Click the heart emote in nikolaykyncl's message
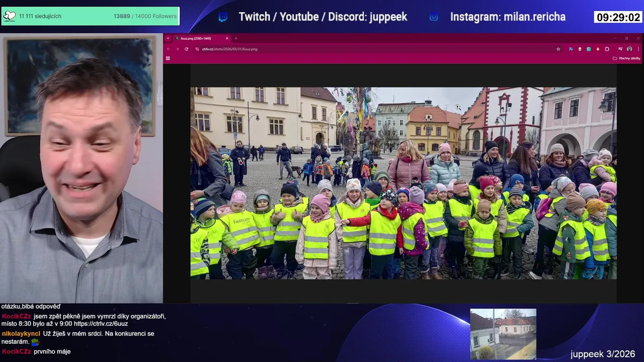This screenshot has height=362, width=644. pos(35,342)
